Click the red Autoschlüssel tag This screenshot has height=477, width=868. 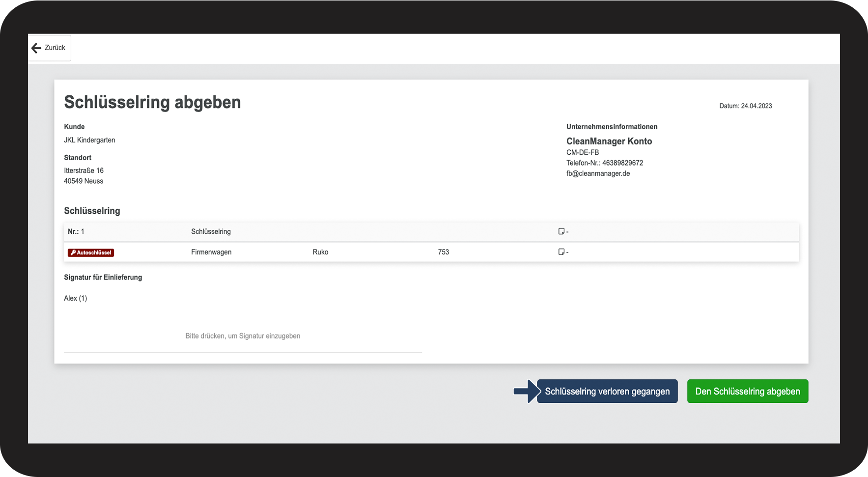pyautogui.click(x=91, y=253)
